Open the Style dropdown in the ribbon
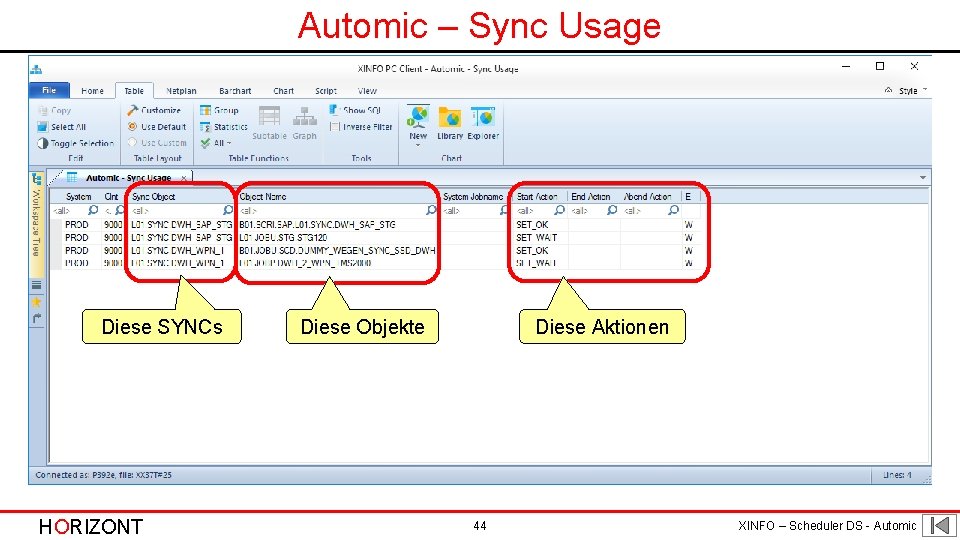Viewport: 960px width, 540px height. pyautogui.click(x=912, y=91)
